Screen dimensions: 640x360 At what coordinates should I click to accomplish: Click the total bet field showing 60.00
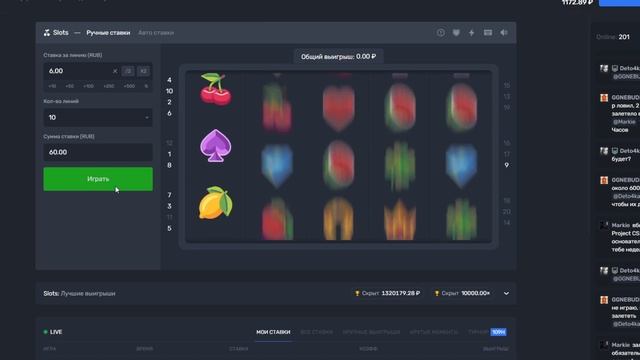pyautogui.click(x=98, y=152)
